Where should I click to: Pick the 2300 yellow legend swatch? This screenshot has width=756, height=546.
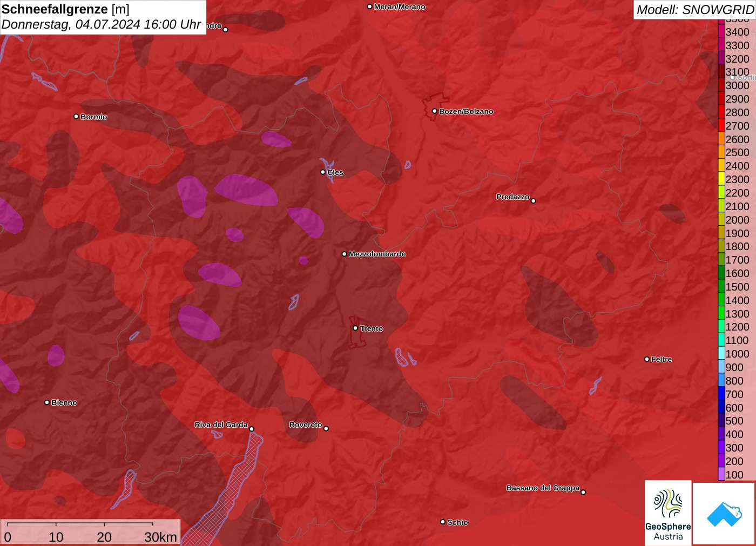[x=721, y=179]
